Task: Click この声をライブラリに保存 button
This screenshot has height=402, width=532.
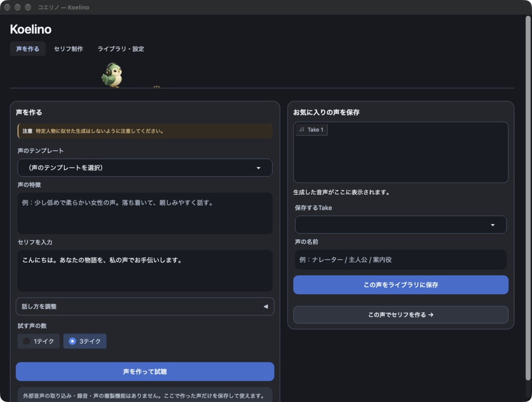Action: point(401,285)
